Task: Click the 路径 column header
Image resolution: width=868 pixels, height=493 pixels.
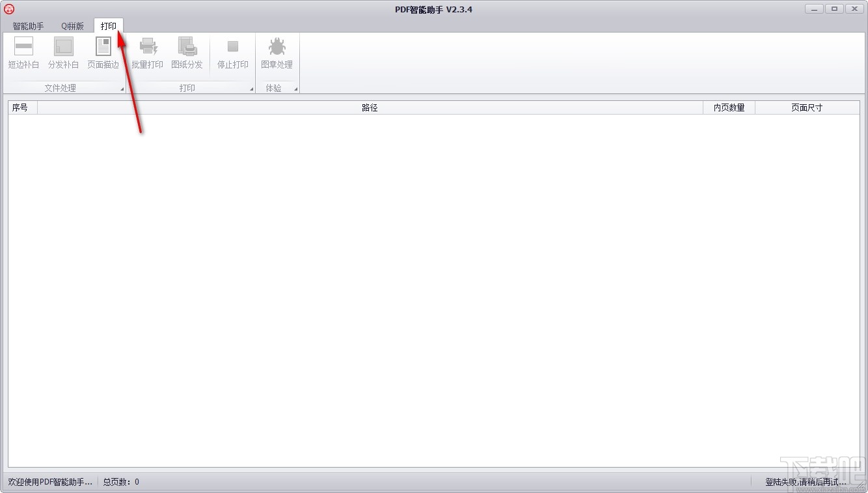Action: 370,107
